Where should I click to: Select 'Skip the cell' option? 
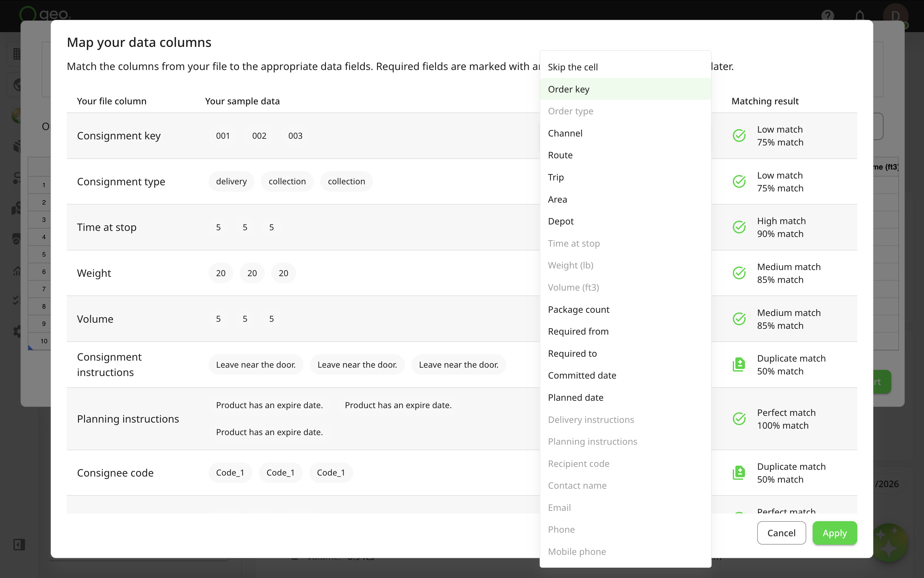coord(625,67)
